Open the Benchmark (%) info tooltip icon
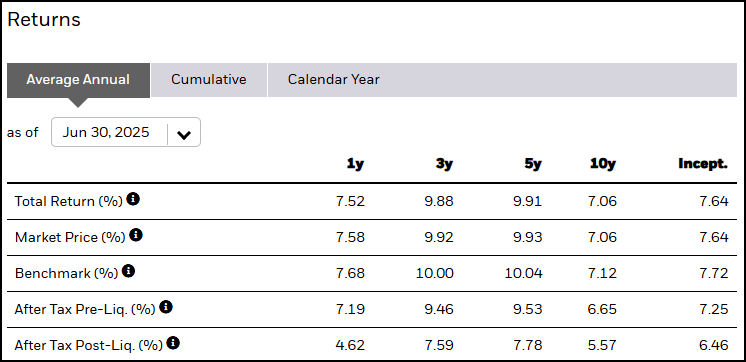746x362 pixels. tap(128, 271)
